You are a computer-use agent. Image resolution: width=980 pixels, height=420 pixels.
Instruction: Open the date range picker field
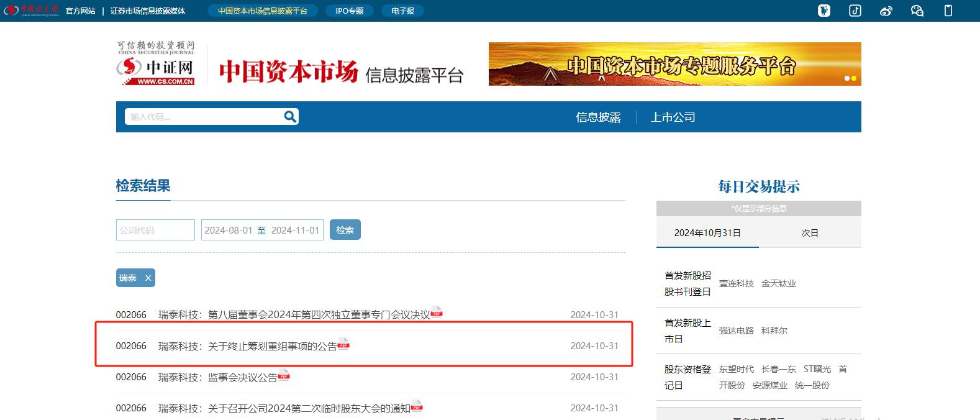tap(261, 230)
